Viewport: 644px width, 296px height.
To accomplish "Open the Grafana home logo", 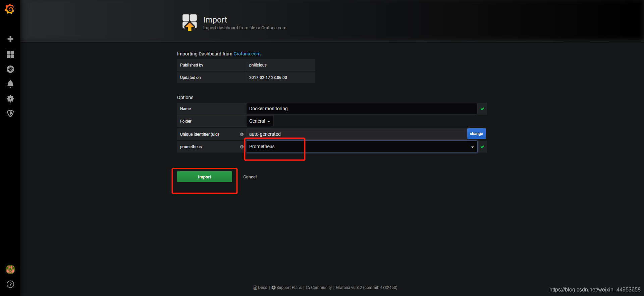I will pos(10,9).
